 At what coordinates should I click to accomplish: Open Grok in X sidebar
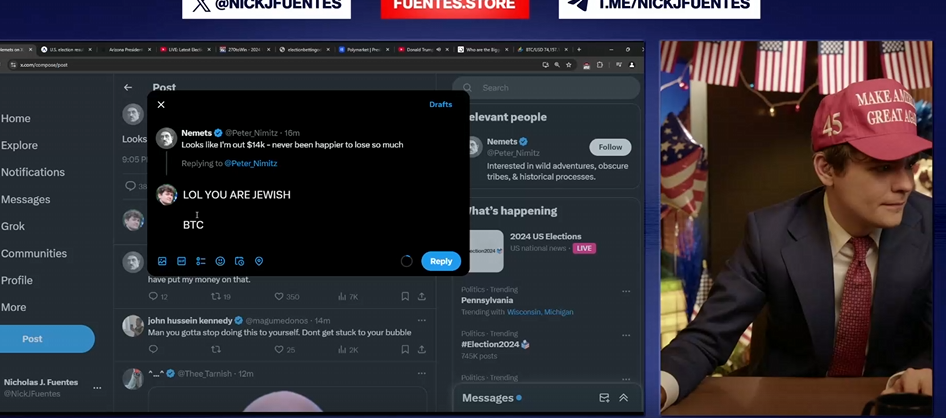click(x=13, y=226)
